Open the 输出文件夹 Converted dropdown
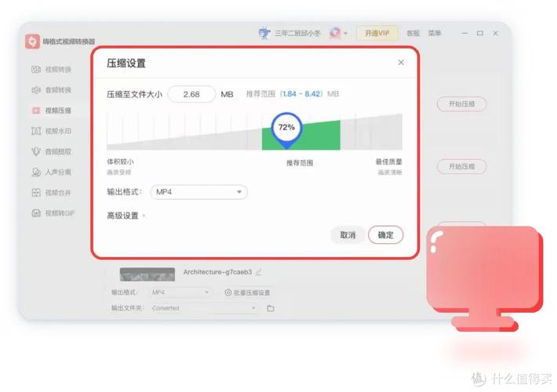 [203, 308]
